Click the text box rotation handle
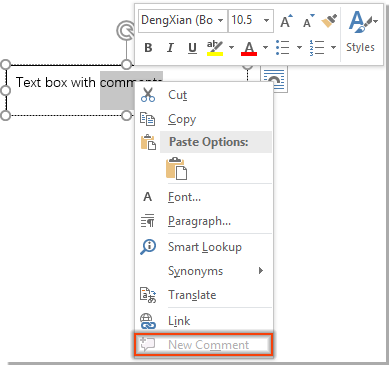This screenshot has width=389, height=365. tap(125, 30)
